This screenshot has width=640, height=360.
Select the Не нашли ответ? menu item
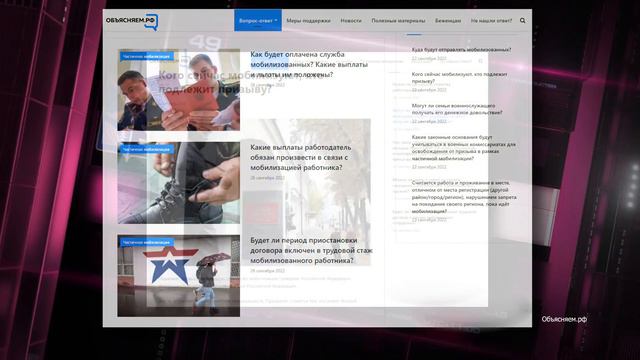click(491, 20)
